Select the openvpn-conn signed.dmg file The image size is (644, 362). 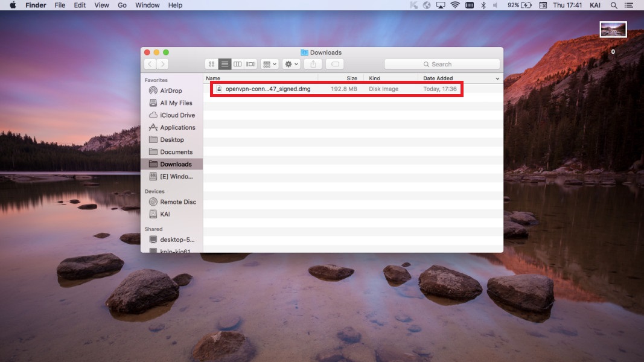click(x=267, y=89)
